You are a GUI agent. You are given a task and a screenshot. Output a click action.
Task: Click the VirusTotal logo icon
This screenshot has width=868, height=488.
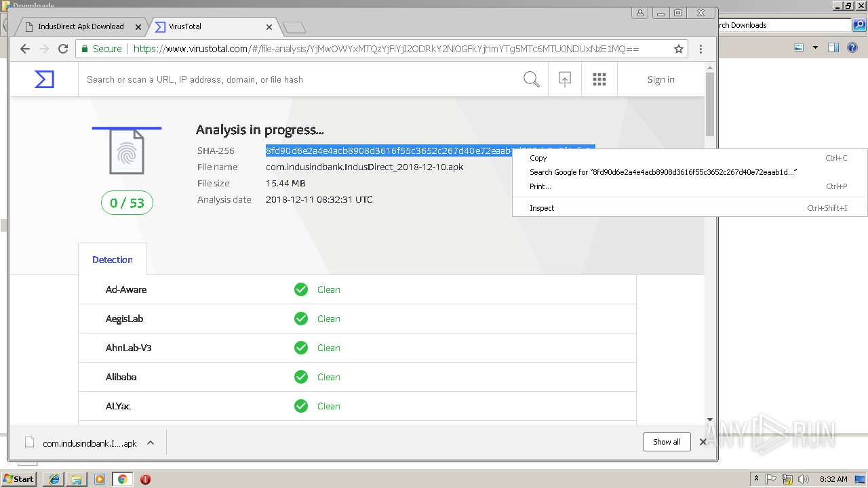[44, 79]
